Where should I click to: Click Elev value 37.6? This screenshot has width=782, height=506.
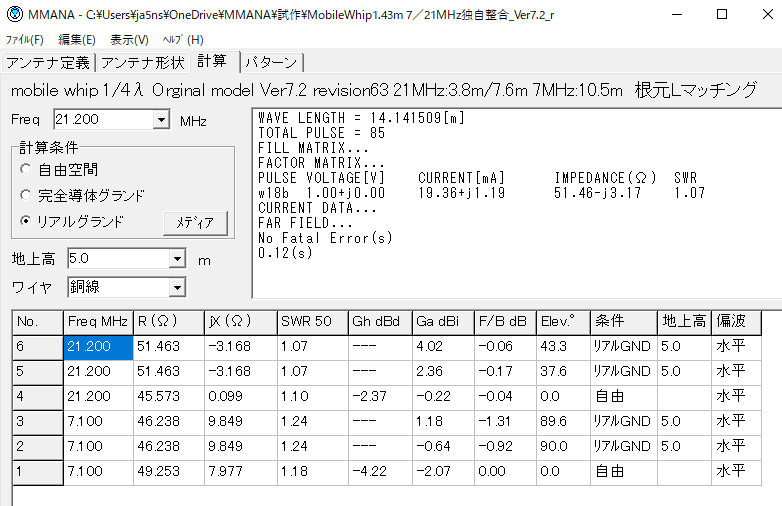563,372
